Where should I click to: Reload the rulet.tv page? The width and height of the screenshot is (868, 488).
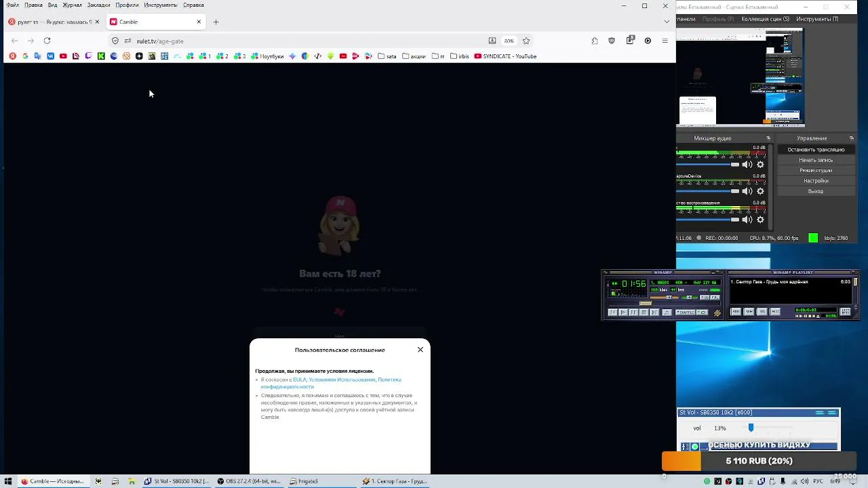47,41
